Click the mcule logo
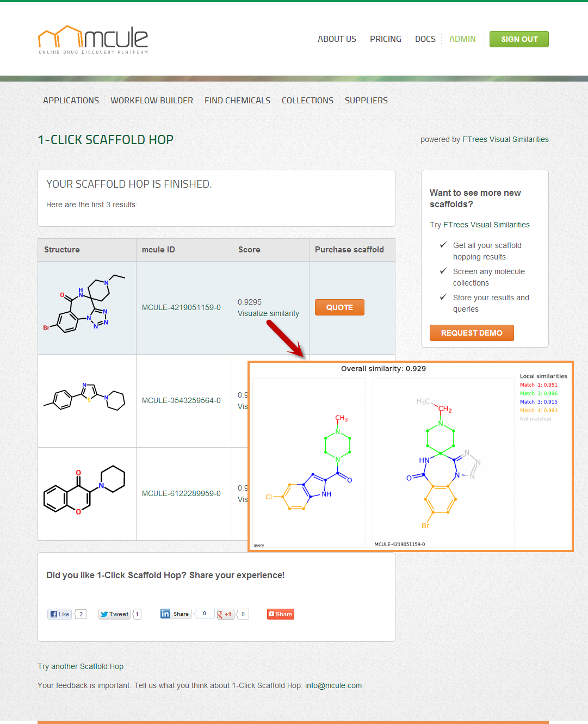This screenshot has width=588, height=724. [93, 39]
